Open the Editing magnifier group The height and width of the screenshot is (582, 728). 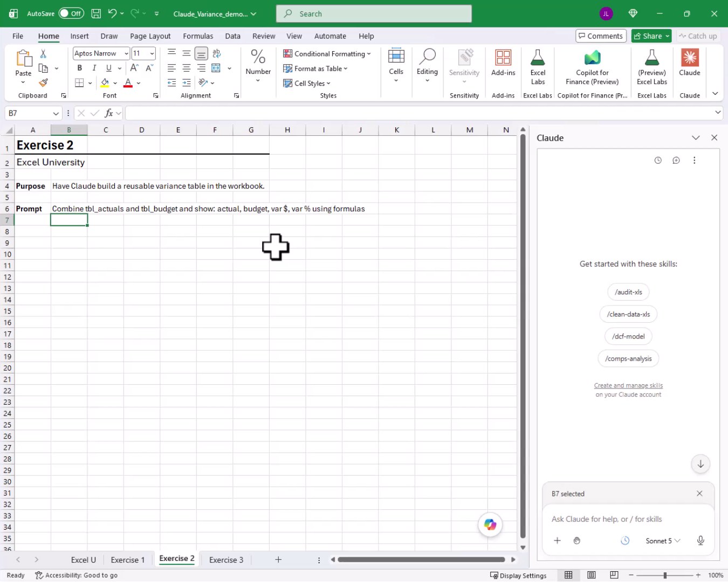coord(427,65)
